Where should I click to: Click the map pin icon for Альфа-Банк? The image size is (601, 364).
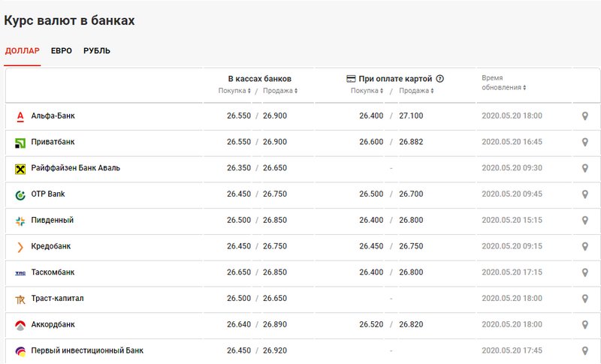coord(585,116)
